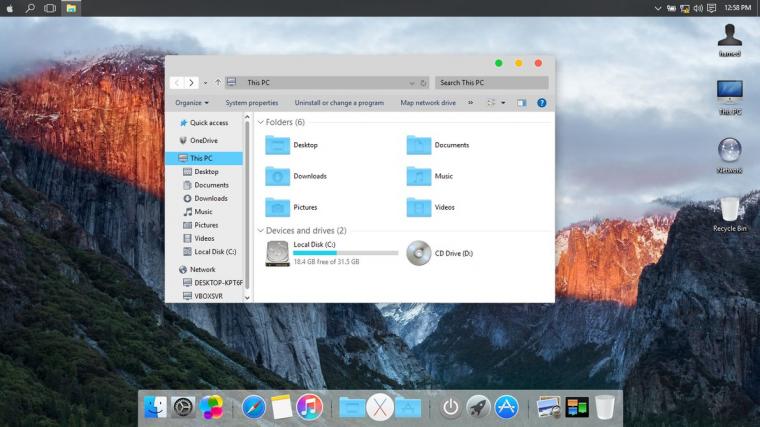Select OneDrive in the navigation pane
Viewport: 760px width, 427px height.
coord(204,141)
